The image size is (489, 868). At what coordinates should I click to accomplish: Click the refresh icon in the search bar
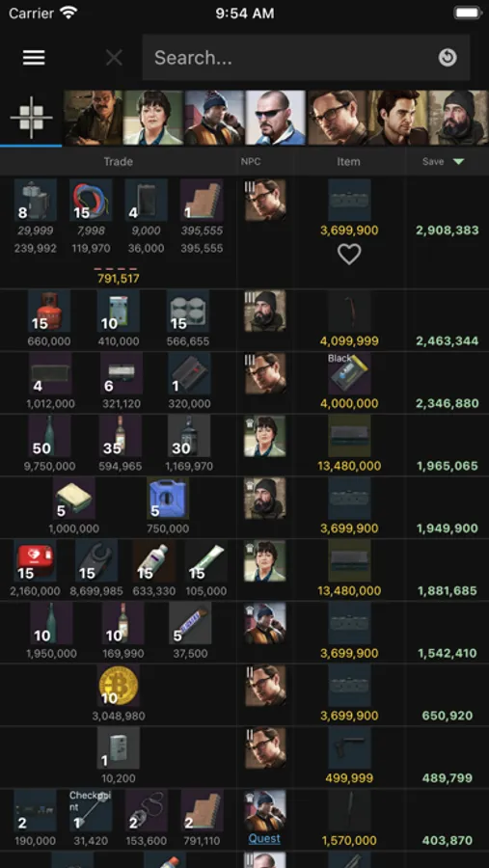click(x=448, y=58)
